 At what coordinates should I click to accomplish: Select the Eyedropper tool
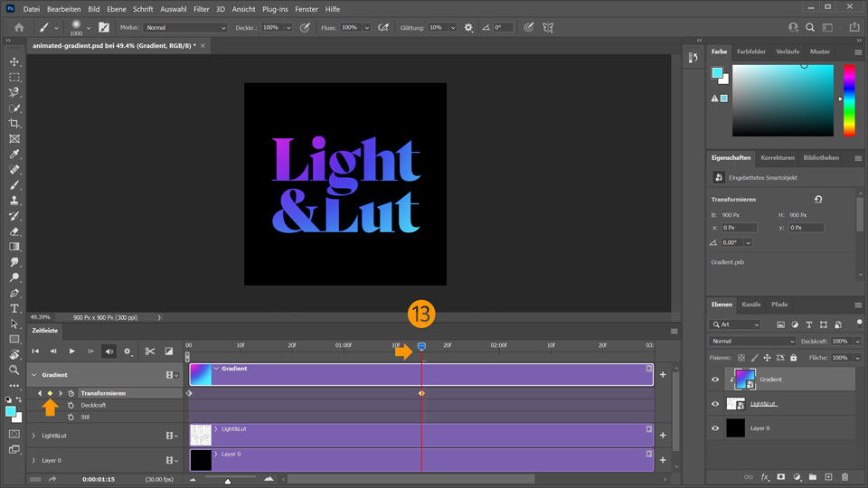14,154
